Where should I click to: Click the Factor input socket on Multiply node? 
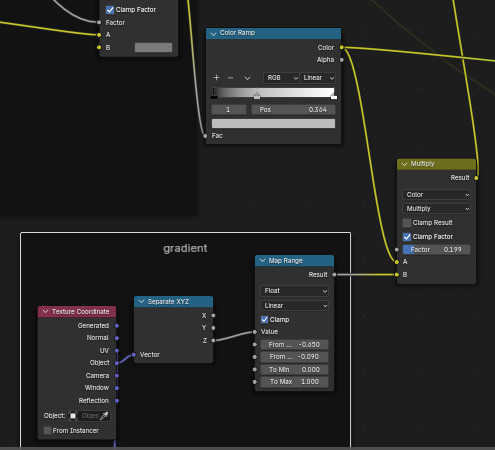pyautogui.click(x=397, y=250)
